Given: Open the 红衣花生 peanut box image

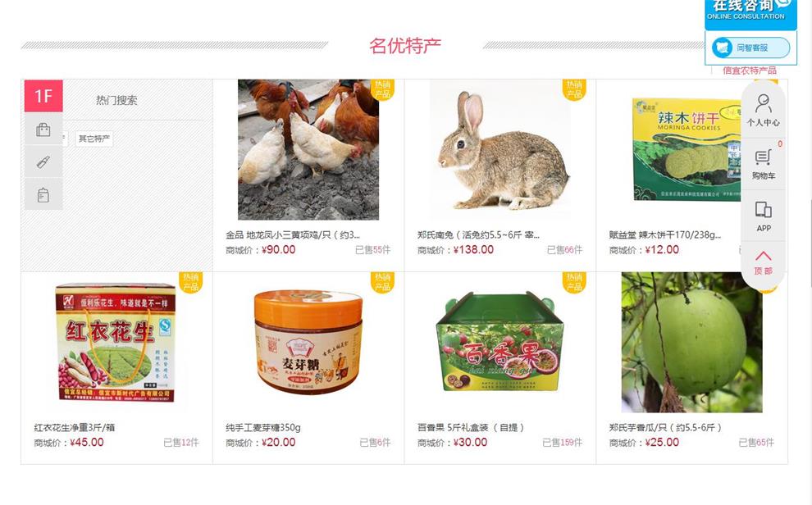Looking at the screenshot, I should point(116,342).
